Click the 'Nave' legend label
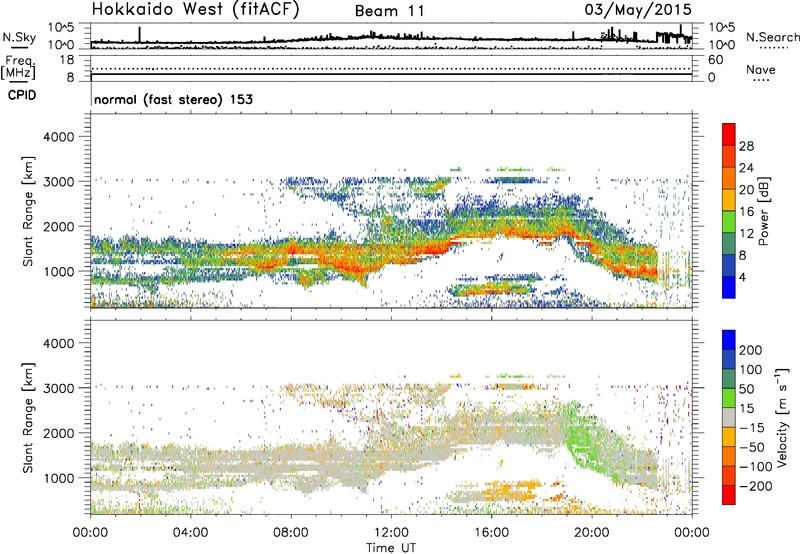This screenshot has width=800, height=554. (761, 70)
